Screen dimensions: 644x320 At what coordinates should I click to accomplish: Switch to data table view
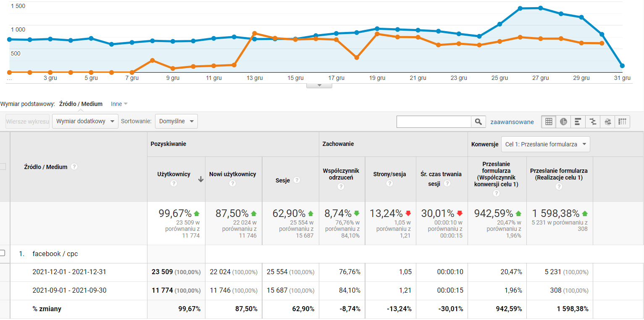tap(548, 122)
